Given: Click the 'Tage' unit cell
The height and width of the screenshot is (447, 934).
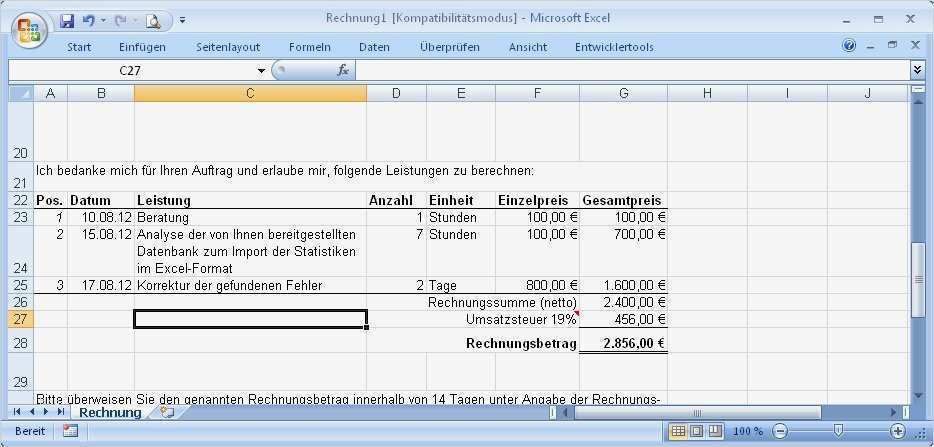Looking at the screenshot, I should [460, 285].
